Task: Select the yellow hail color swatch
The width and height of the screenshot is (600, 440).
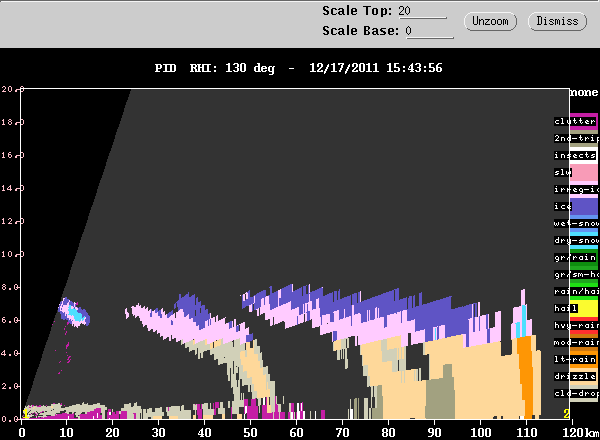Action: (584, 308)
